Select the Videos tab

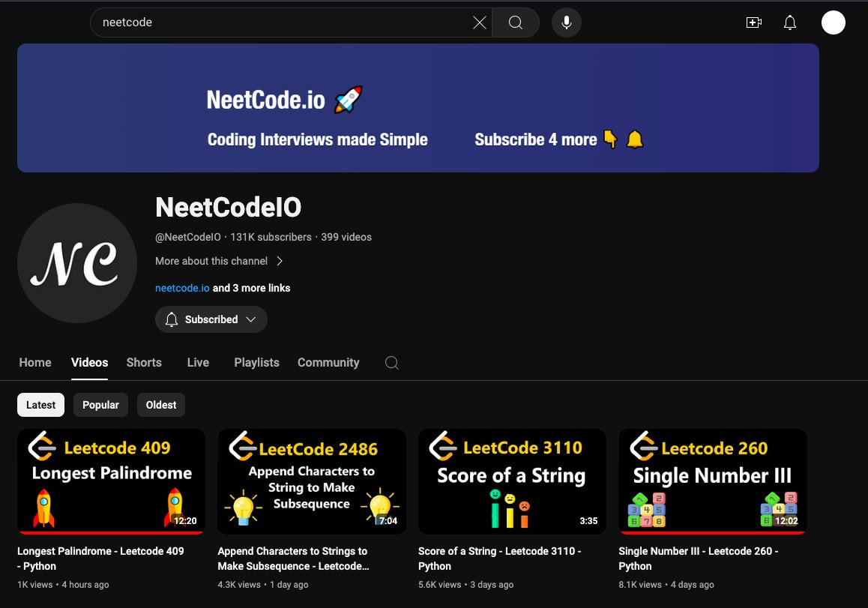(89, 363)
